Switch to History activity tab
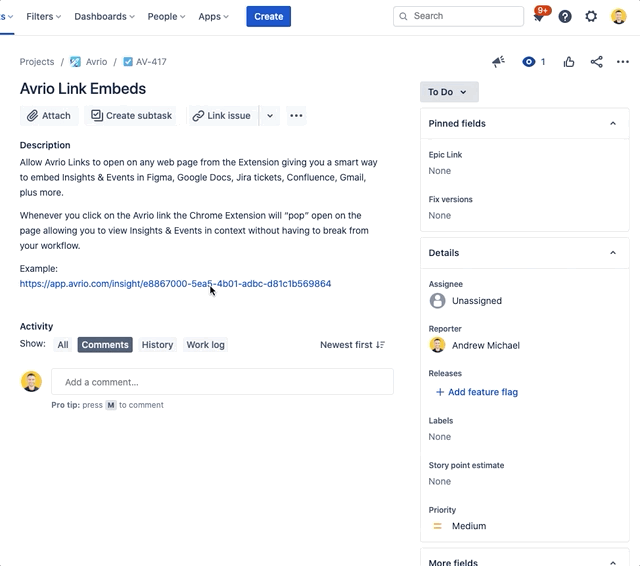 point(157,345)
